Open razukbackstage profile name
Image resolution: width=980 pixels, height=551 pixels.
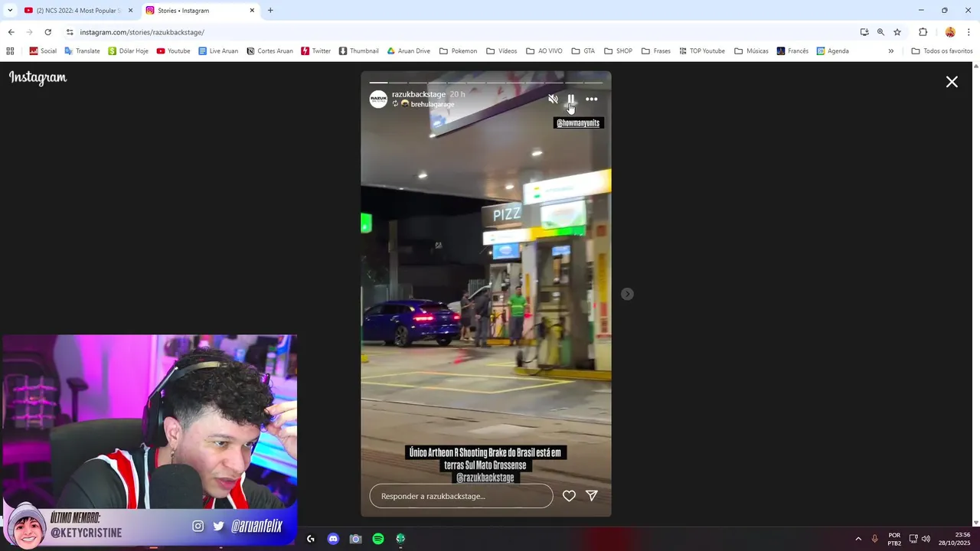pos(419,94)
